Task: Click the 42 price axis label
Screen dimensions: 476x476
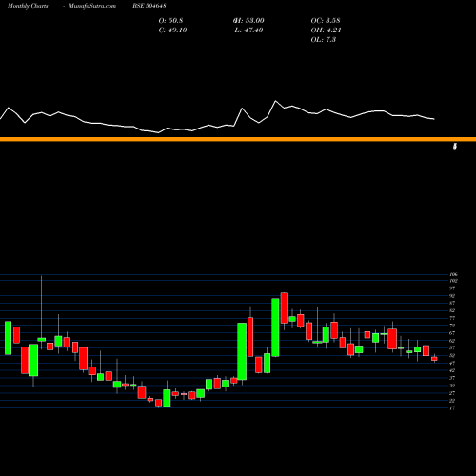Action: pos(452,370)
